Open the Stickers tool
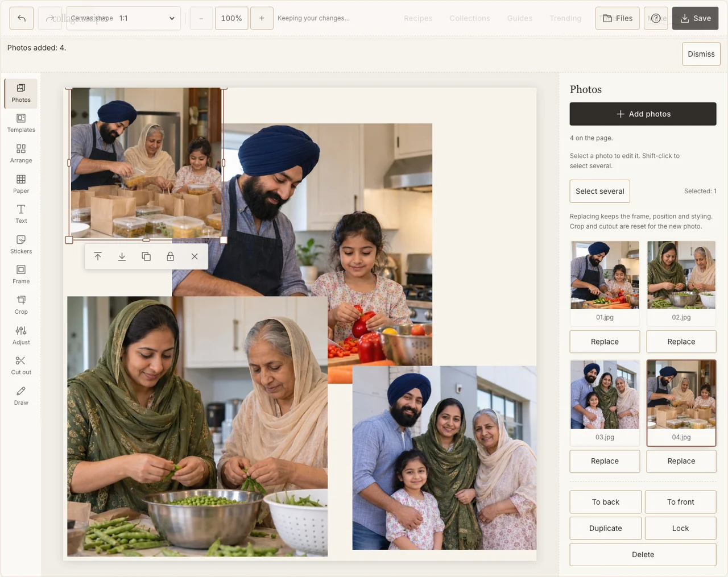728x577 pixels. [21, 245]
